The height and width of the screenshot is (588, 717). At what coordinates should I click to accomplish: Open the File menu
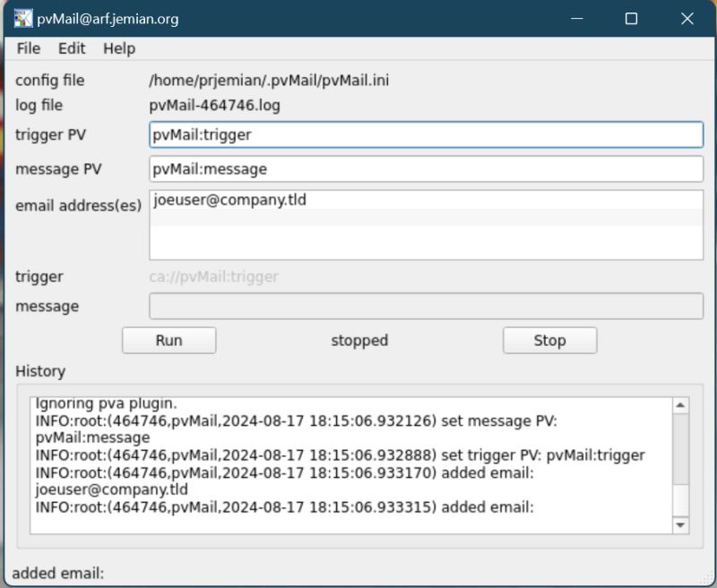(28, 48)
